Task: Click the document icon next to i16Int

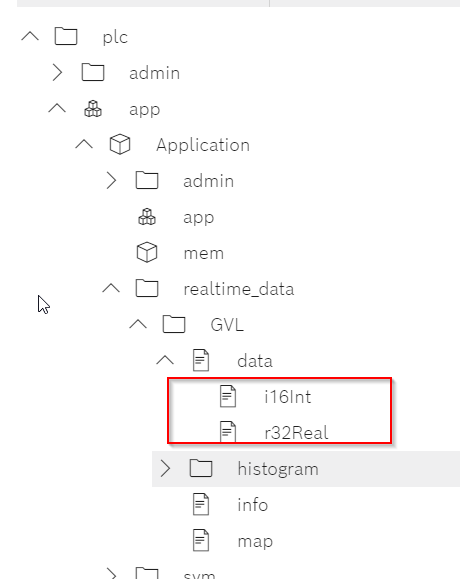Action: [228, 396]
